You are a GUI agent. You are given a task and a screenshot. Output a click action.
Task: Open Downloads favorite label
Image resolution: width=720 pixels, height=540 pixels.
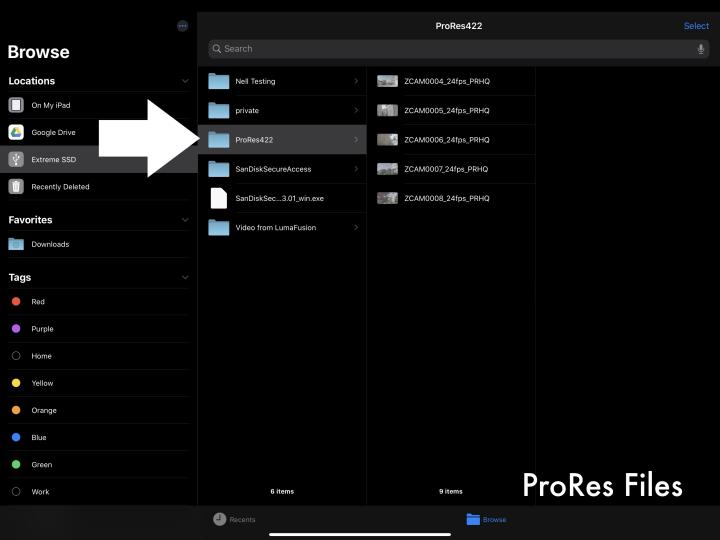(50, 244)
